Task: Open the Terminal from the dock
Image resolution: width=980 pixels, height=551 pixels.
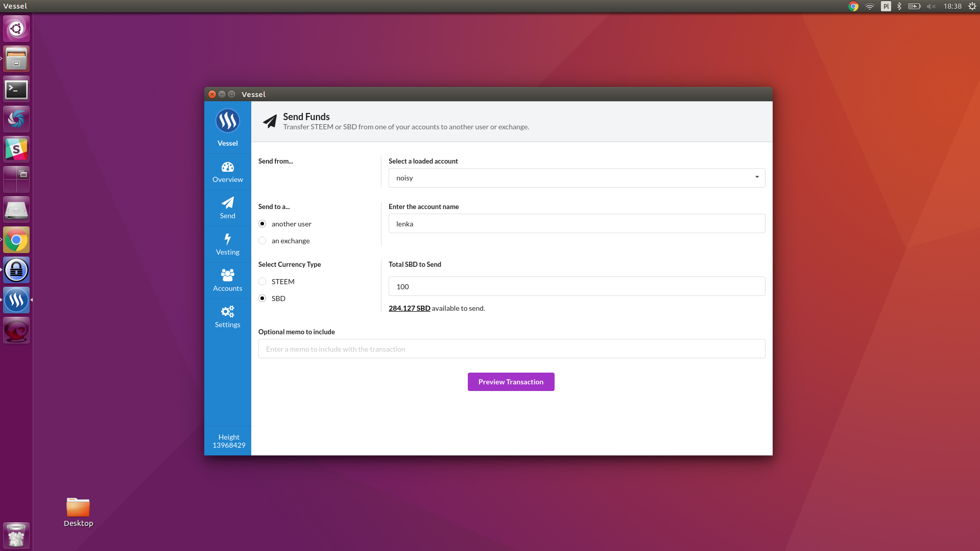Action: tap(16, 89)
